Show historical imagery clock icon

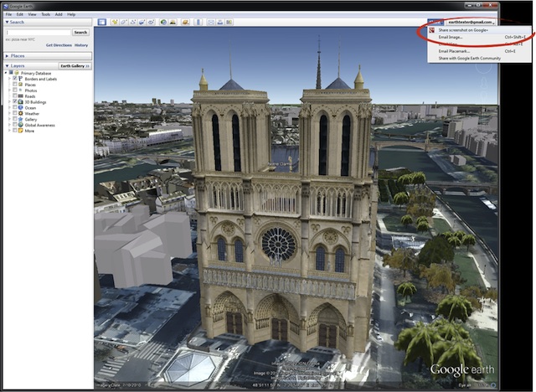164,22
